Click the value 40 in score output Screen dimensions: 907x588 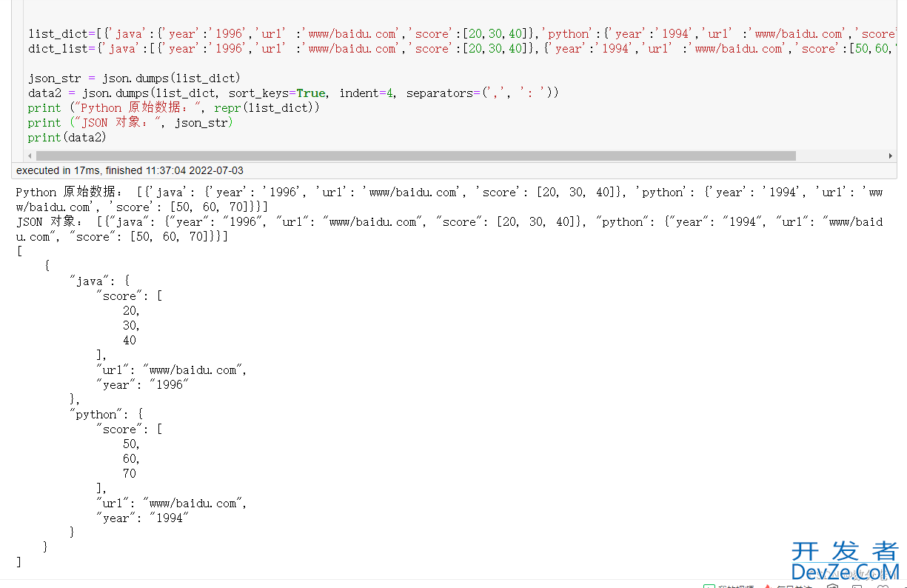click(x=130, y=341)
